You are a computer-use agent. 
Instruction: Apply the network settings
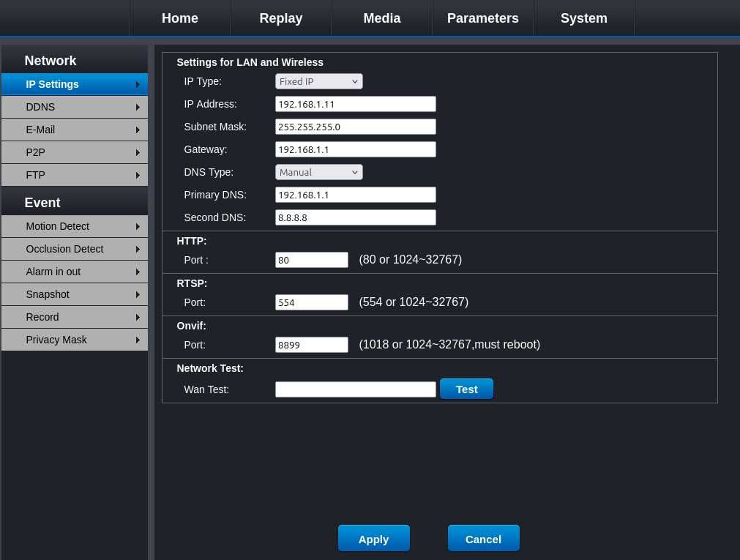374,538
